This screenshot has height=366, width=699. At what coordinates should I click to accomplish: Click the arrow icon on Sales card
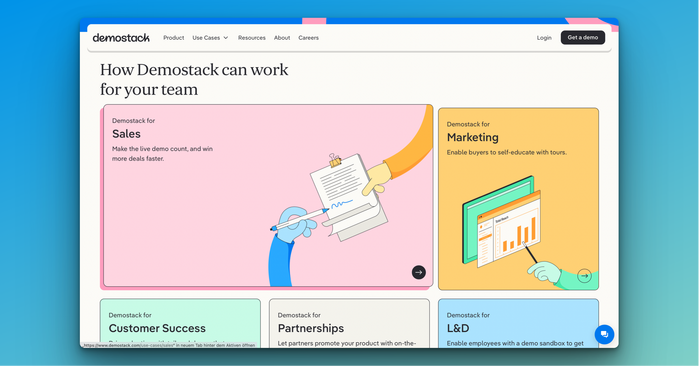[419, 272]
